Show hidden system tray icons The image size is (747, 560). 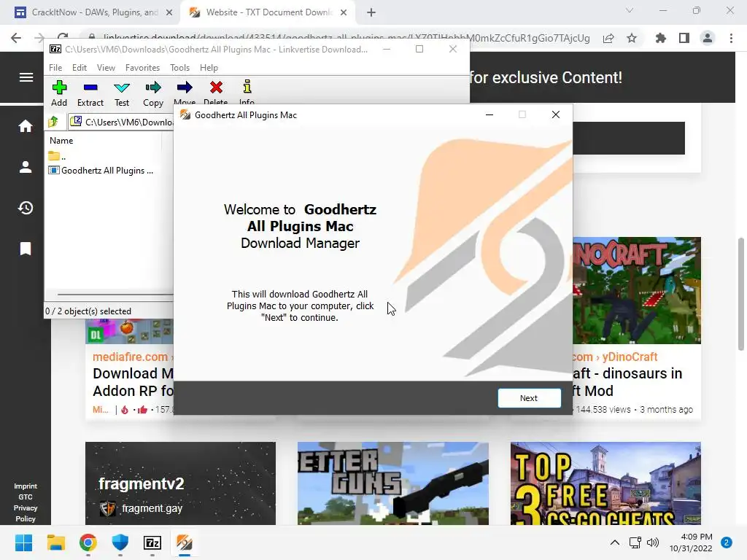[x=615, y=542]
